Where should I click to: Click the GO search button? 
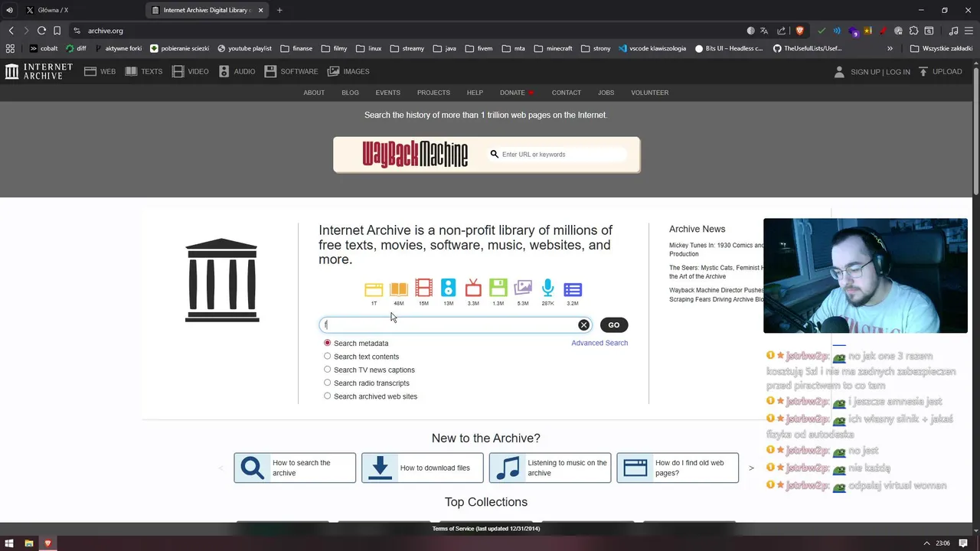coord(613,325)
